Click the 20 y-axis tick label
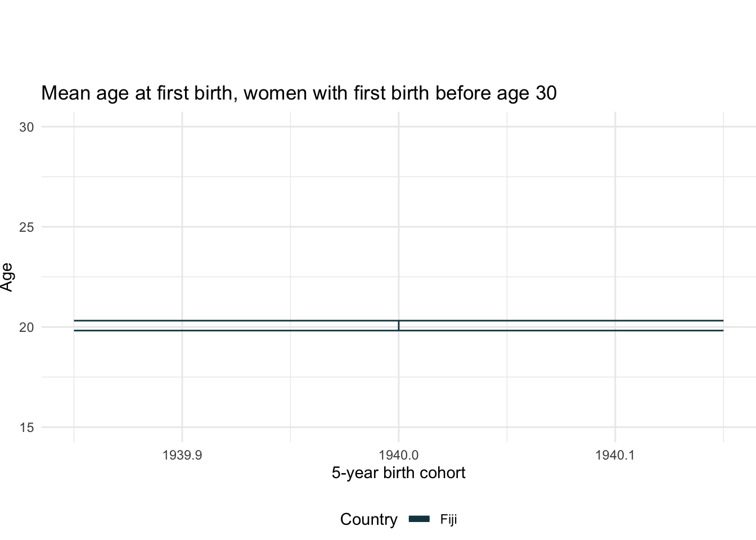The width and height of the screenshot is (756, 540). pos(26,327)
